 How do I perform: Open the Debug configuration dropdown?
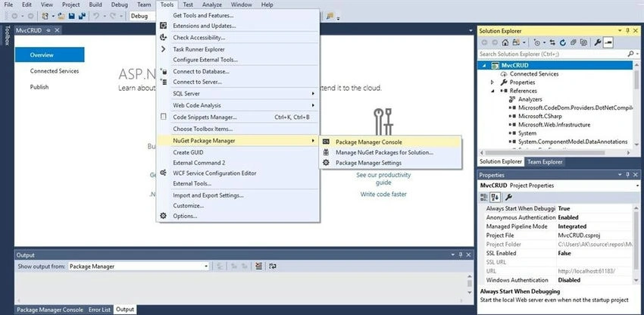142,16
